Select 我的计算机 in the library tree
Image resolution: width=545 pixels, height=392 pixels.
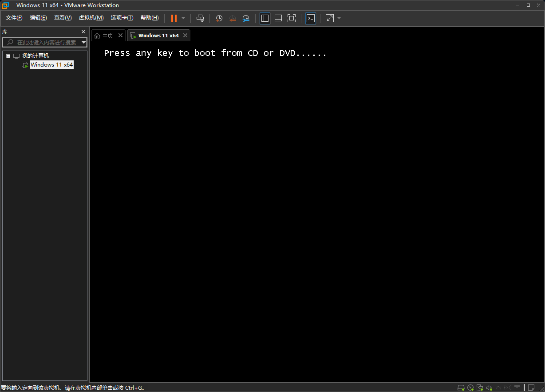(36, 56)
